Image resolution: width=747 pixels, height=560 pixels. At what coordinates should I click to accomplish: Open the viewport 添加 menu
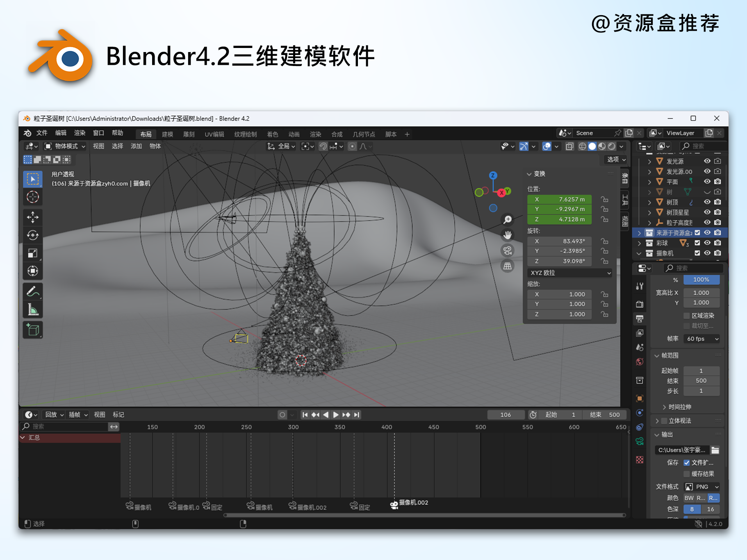[136, 146]
